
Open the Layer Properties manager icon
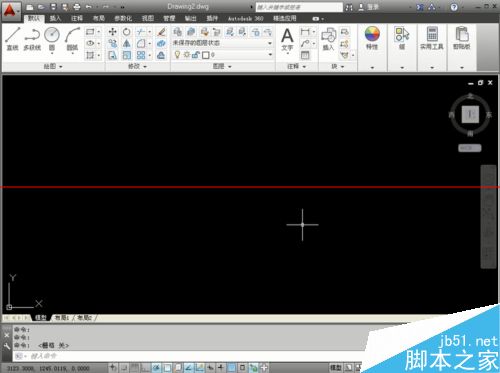tap(177, 32)
